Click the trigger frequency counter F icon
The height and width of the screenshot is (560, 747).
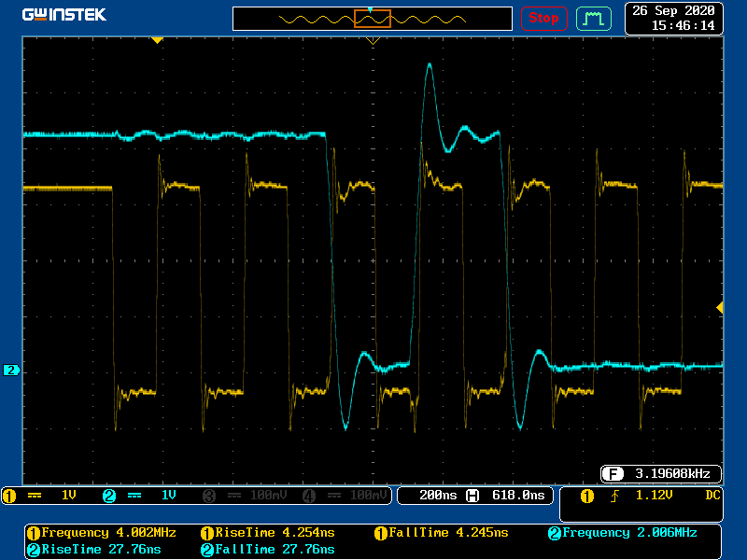tap(613, 472)
